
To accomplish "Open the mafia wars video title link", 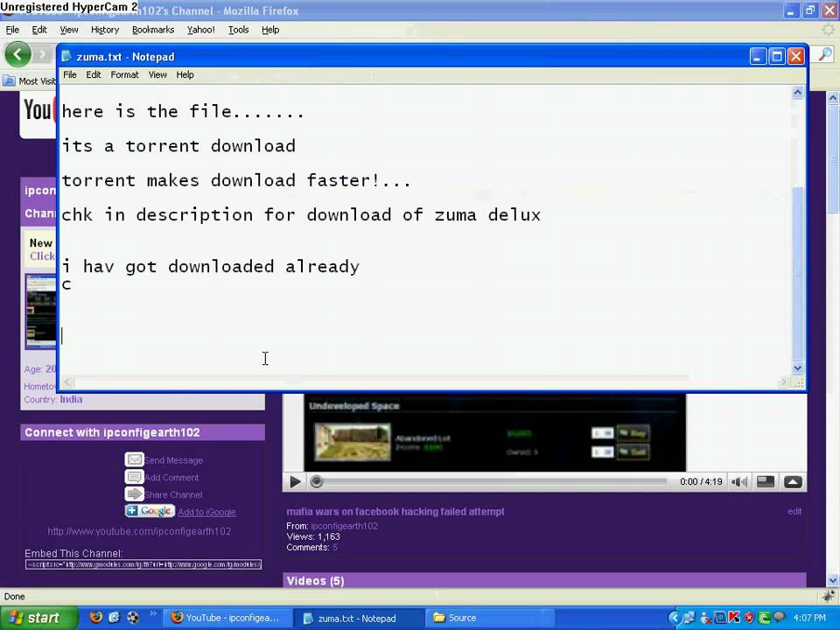I will pos(395,512).
